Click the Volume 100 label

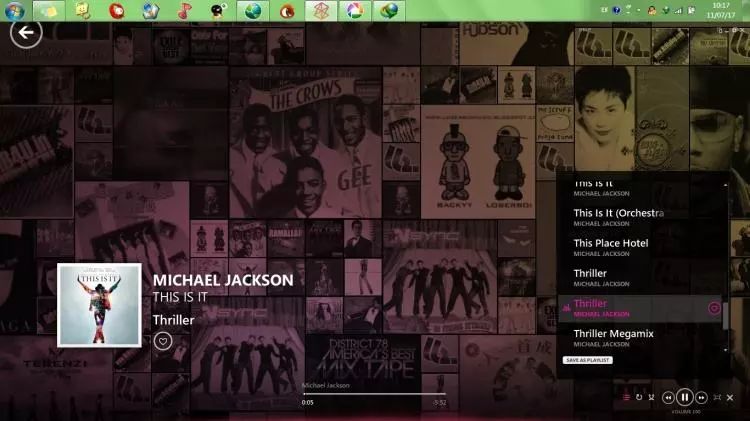tap(686, 411)
